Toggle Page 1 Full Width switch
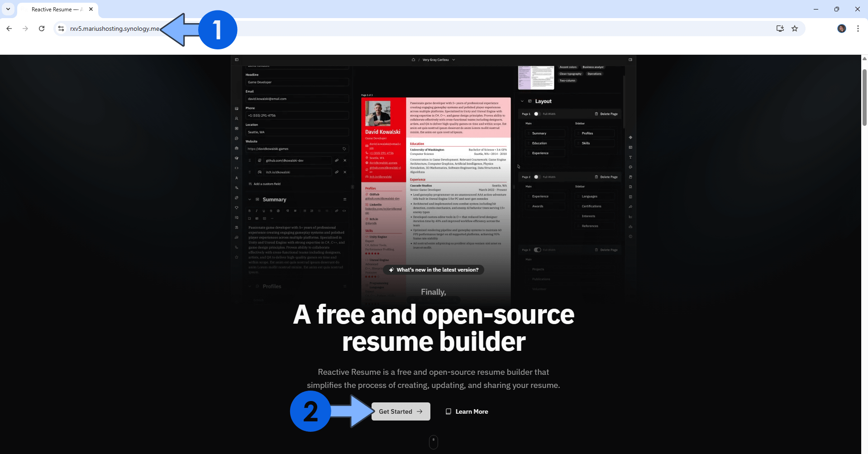This screenshot has width=868, height=454. click(537, 114)
